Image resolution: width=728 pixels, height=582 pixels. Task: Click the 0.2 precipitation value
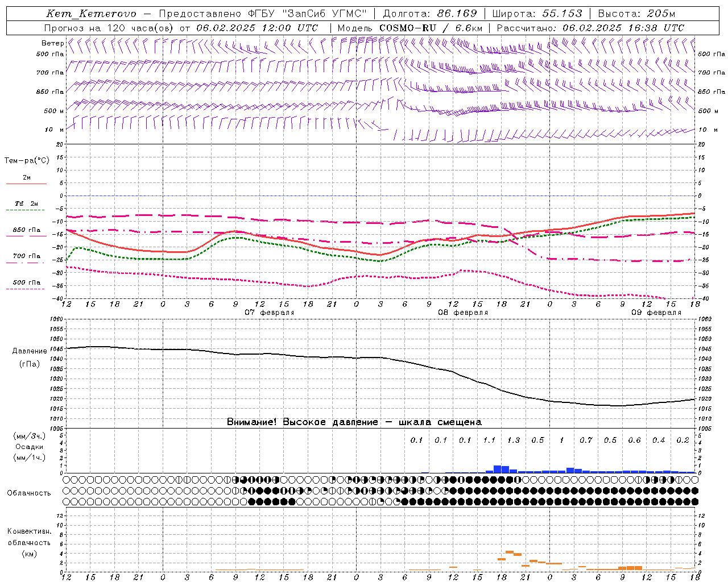point(682,440)
